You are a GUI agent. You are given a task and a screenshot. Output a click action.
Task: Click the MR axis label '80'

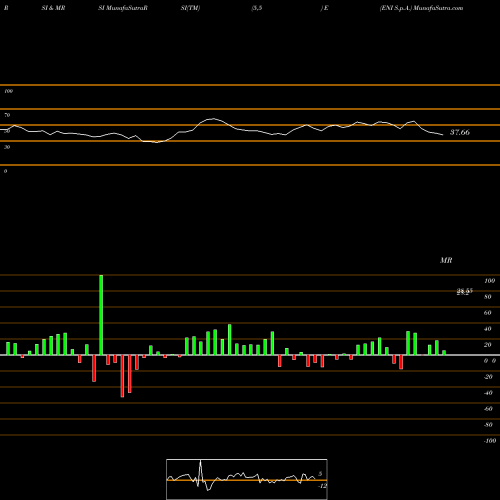pyautogui.click(x=488, y=297)
